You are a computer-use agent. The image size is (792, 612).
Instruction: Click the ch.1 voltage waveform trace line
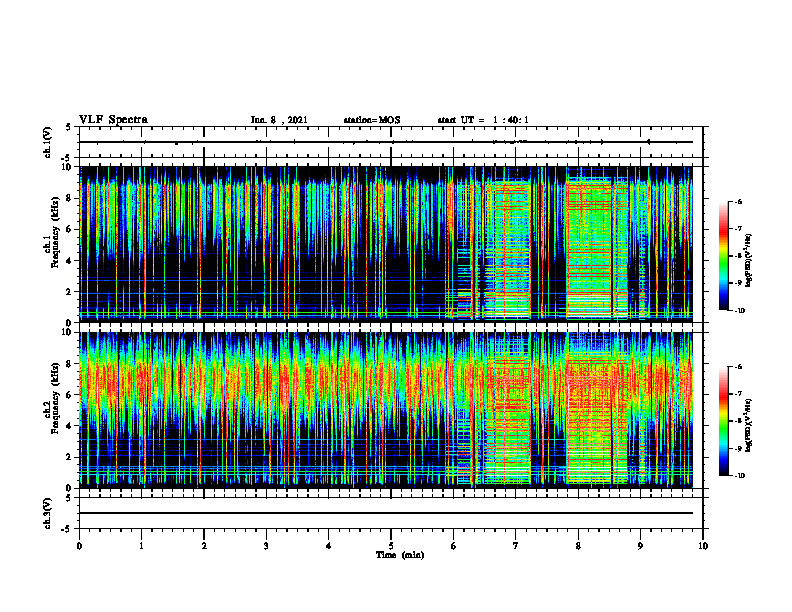(386, 142)
